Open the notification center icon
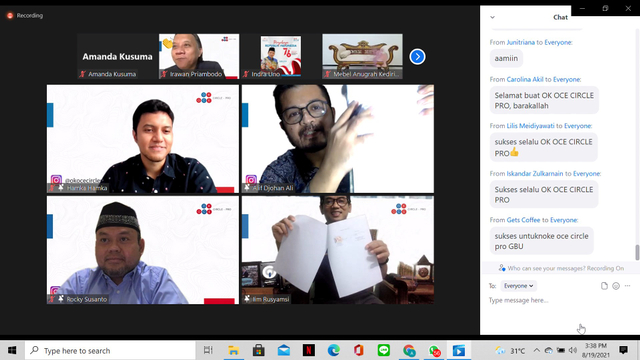Image resolution: width=640 pixels, height=360 pixels. tap(623, 350)
